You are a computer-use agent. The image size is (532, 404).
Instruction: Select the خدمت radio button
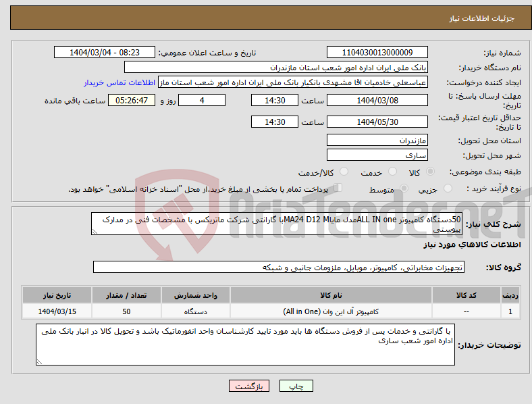coord(392,172)
